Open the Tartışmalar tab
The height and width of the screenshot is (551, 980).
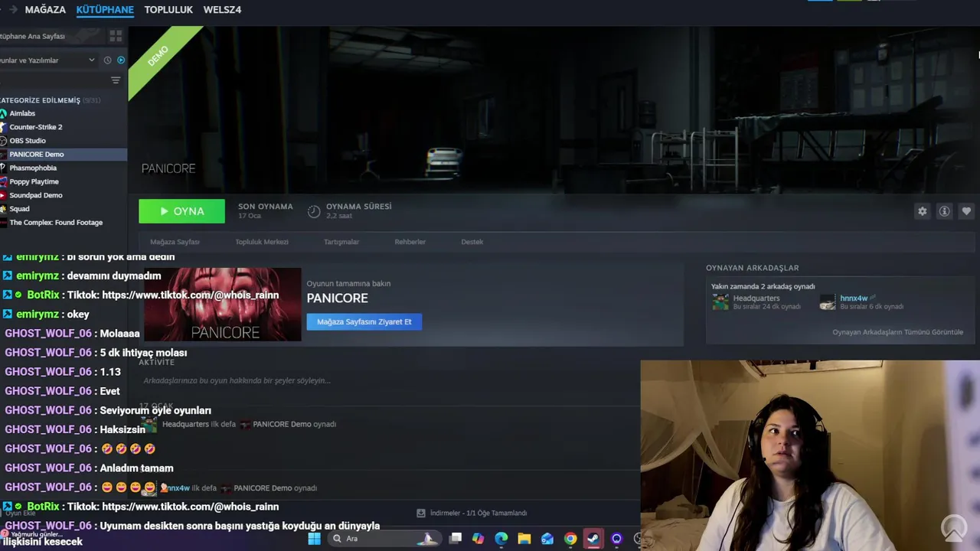point(341,242)
